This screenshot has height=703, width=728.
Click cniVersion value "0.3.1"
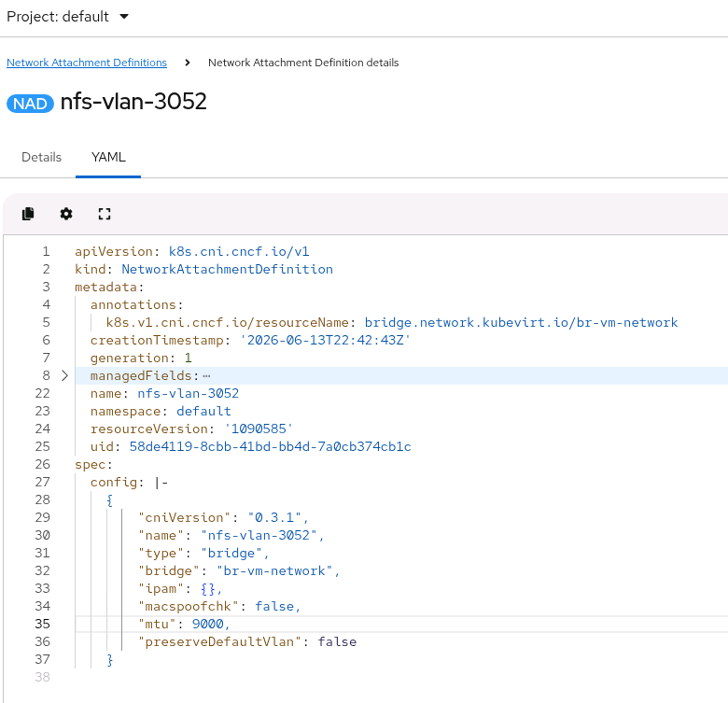274,517
